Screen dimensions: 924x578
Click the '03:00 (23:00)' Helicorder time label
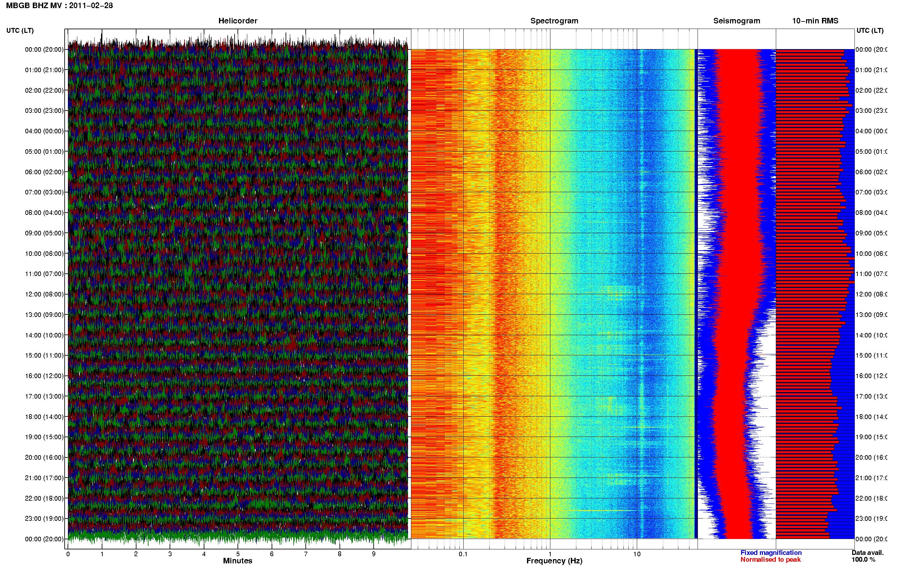[x=44, y=111]
